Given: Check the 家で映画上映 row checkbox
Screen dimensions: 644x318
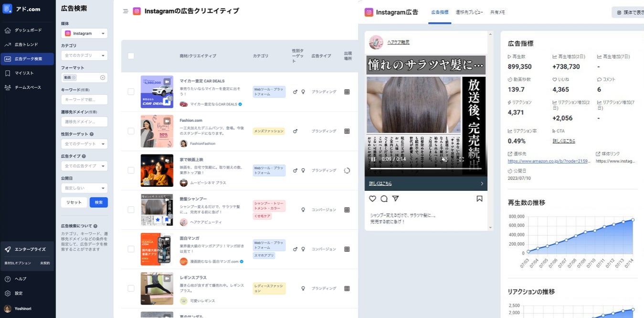Looking at the screenshot, I should (131, 170).
